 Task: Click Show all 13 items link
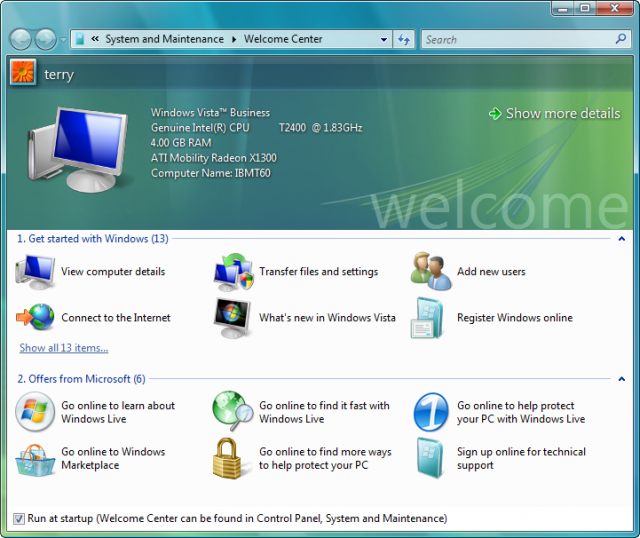tap(64, 348)
